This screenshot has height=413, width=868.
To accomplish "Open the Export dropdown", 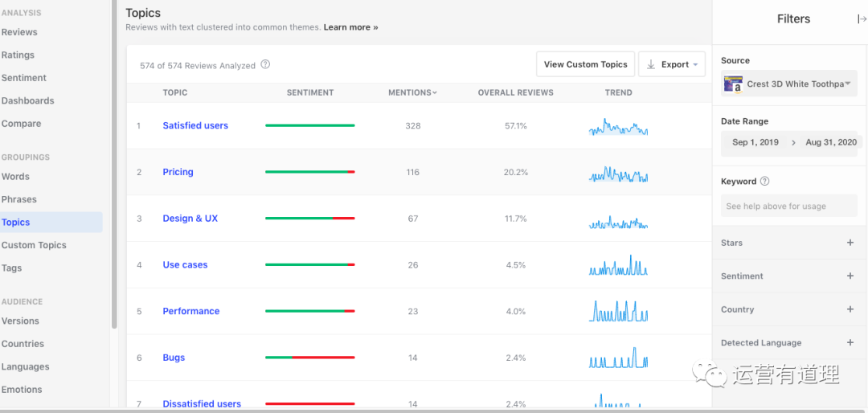I will click(672, 64).
